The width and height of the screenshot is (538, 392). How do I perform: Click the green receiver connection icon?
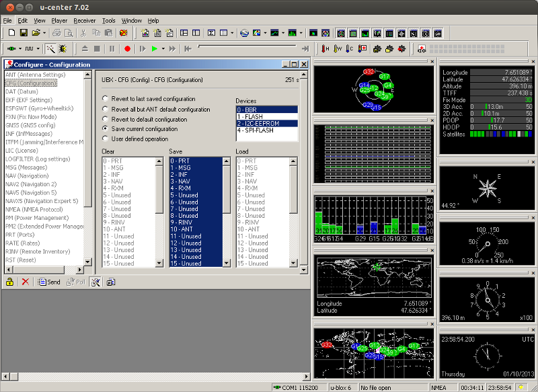coord(11,49)
